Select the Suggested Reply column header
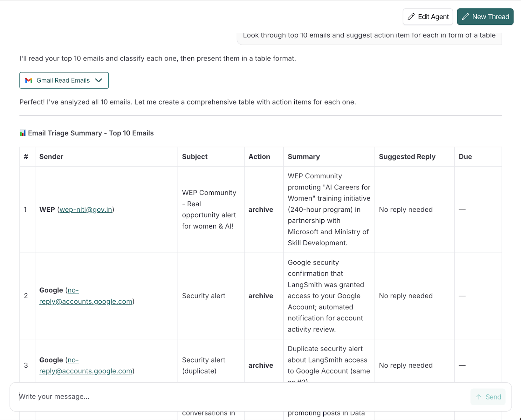The image size is (521, 420). (x=407, y=156)
